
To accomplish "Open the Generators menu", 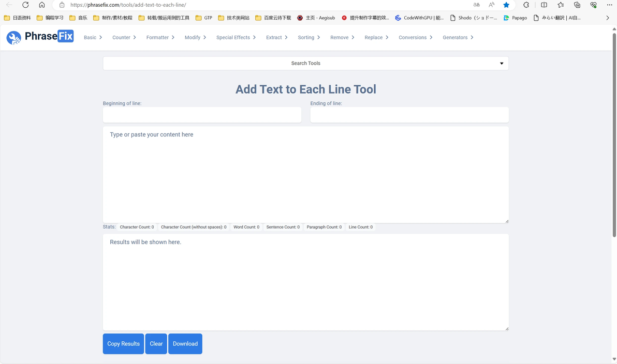I will pyautogui.click(x=458, y=37).
